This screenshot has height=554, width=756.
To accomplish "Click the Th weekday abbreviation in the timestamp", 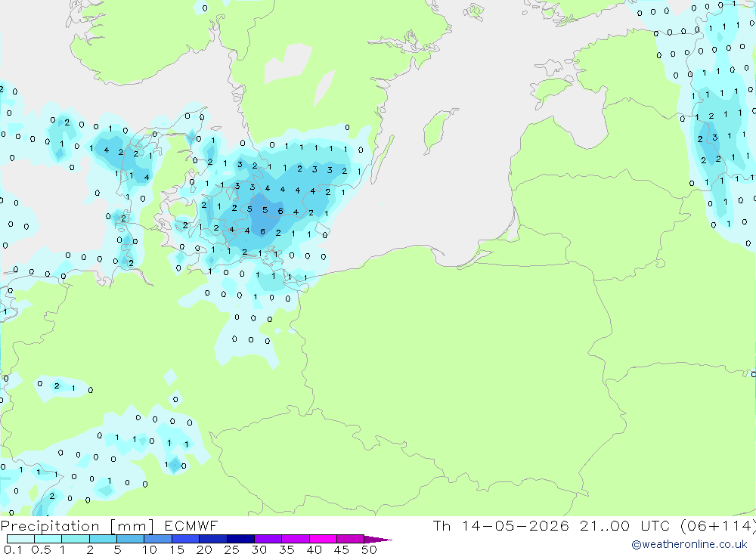I will [442, 525].
